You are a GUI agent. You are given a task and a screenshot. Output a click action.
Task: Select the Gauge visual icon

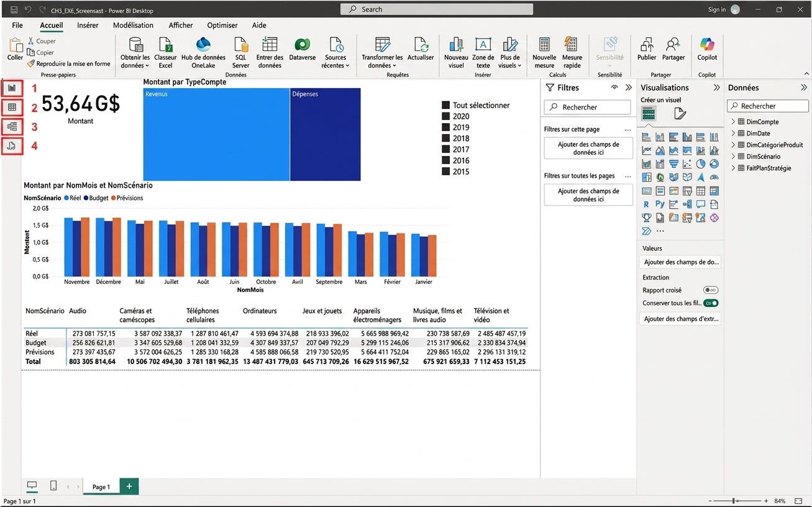coord(714,177)
